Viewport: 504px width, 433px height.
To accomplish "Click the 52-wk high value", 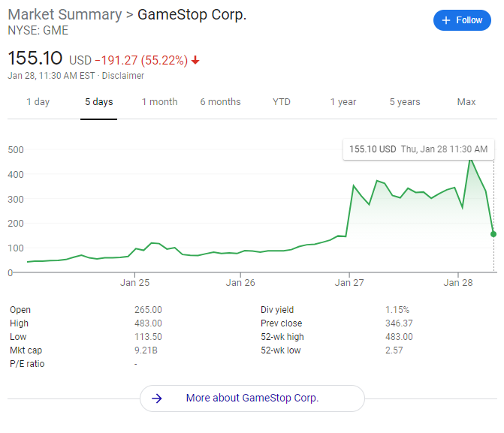I will point(399,337).
